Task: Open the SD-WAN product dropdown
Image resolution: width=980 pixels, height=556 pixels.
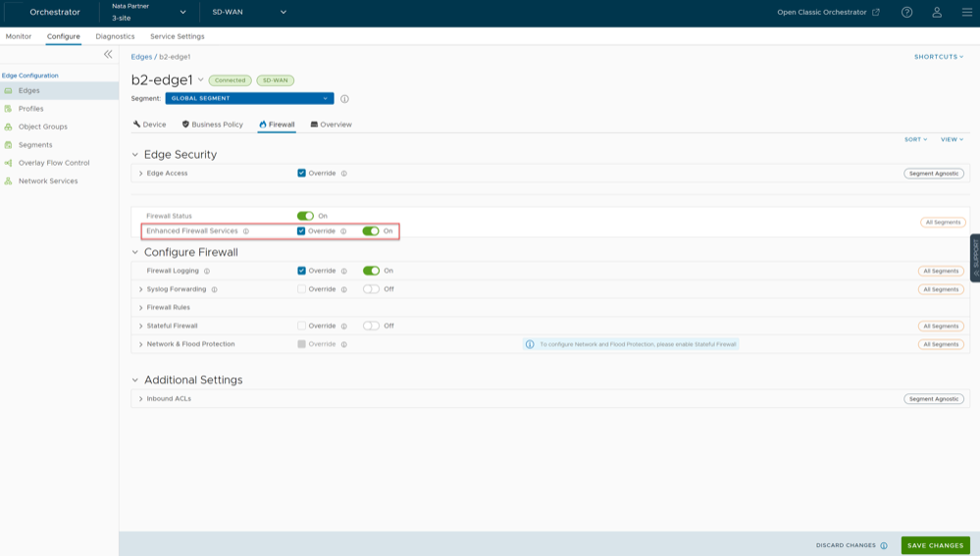Action: (x=249, y=13)
